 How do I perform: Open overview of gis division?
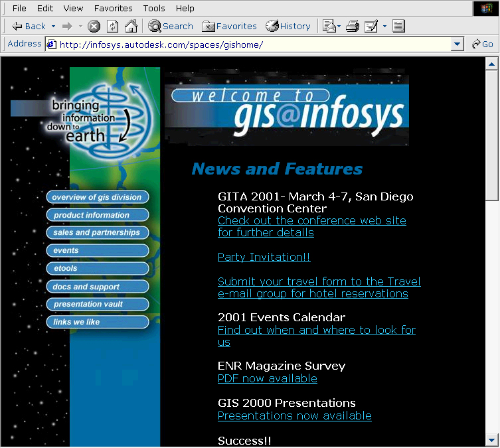pyautogui.click(x=97, y=197)
